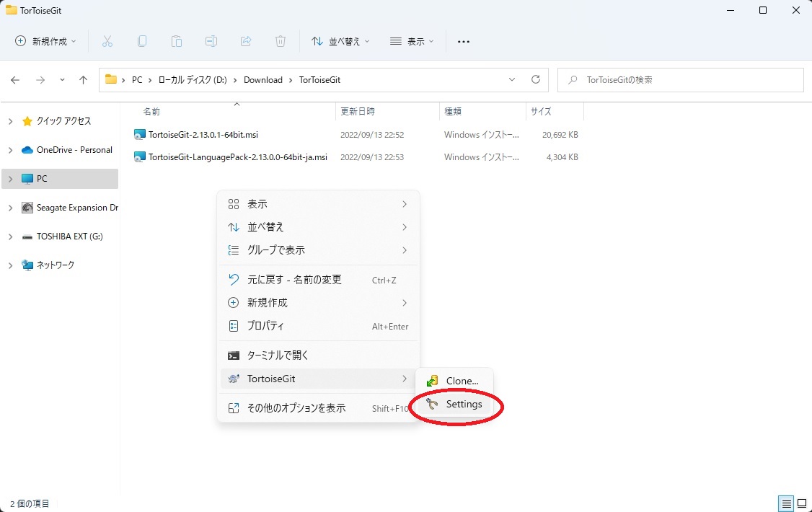The image size is (812, 512).
Task: Click ローカル ディスク (D:) in breadcrumb
Action: coord(193,80)
